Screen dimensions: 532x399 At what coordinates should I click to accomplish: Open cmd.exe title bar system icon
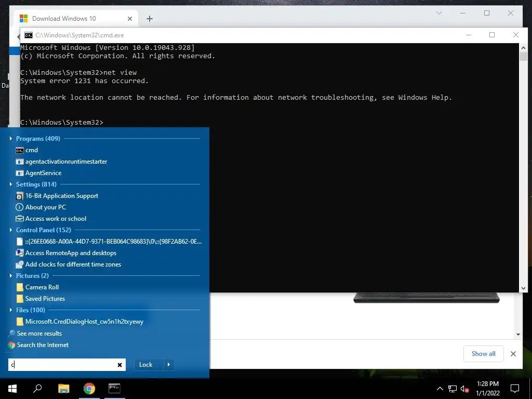pyautogui.click(x=29, y=35)
